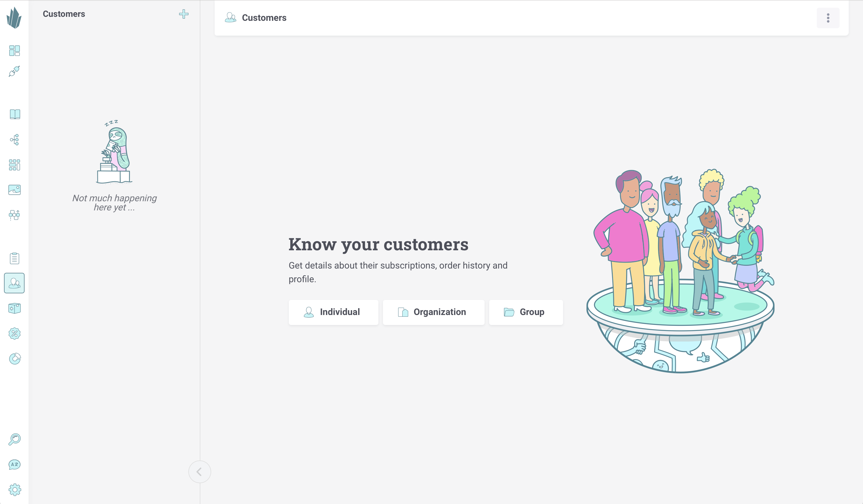The height and width of the screenshot is (504, 863).
Task: Expand the left sidebar collapse arrow
Action: [199, 472]
